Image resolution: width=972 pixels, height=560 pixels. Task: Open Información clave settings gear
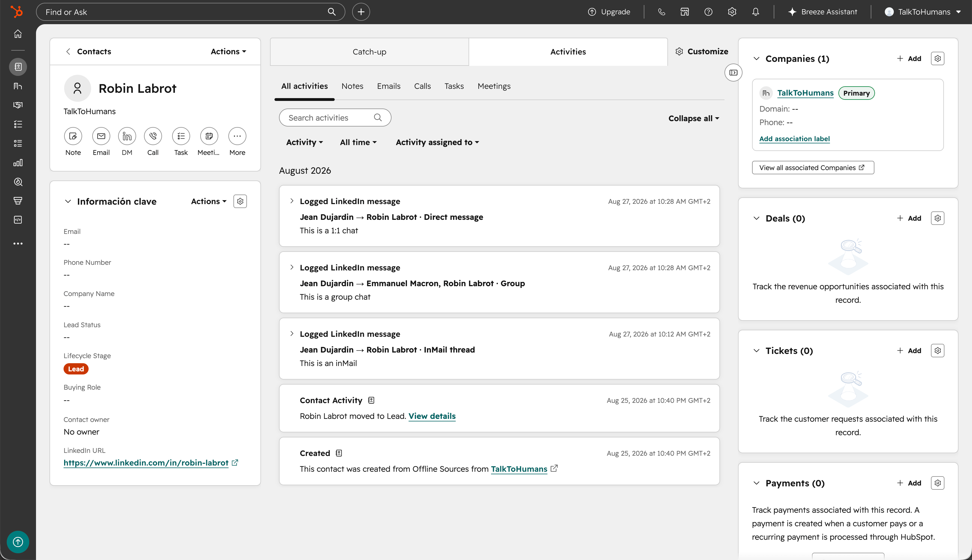coord(240,201)
